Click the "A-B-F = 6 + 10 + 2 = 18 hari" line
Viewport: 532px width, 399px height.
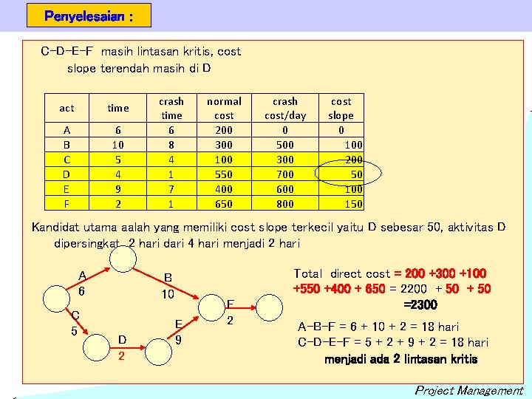378,327
